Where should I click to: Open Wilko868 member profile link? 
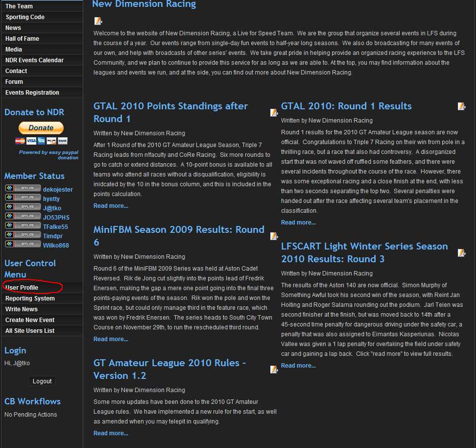(x=56, y=245)
